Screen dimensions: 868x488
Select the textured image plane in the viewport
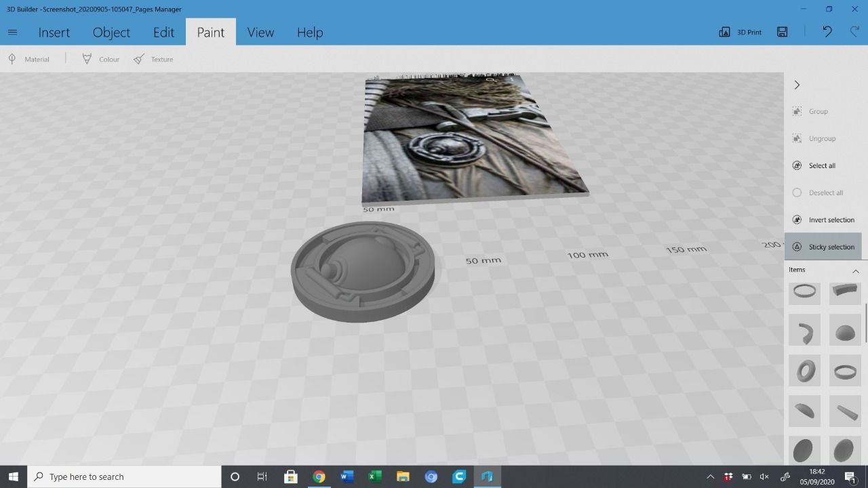tap(472, 140)
